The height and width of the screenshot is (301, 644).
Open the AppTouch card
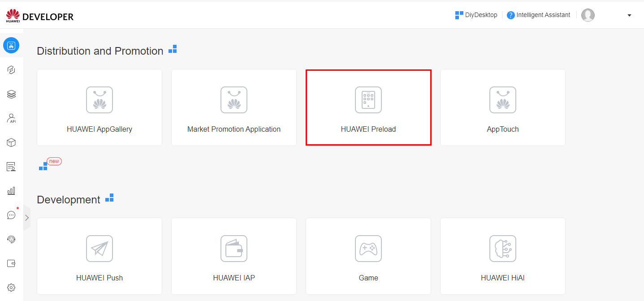click(x=503, y=107)
